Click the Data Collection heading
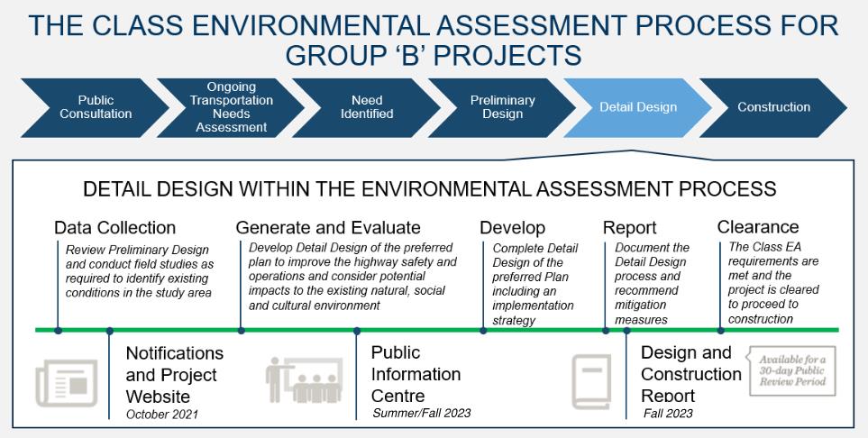Image resolution: width=868 pixels, height=438 pixels. pyautogui.click(x=114, y=228)
